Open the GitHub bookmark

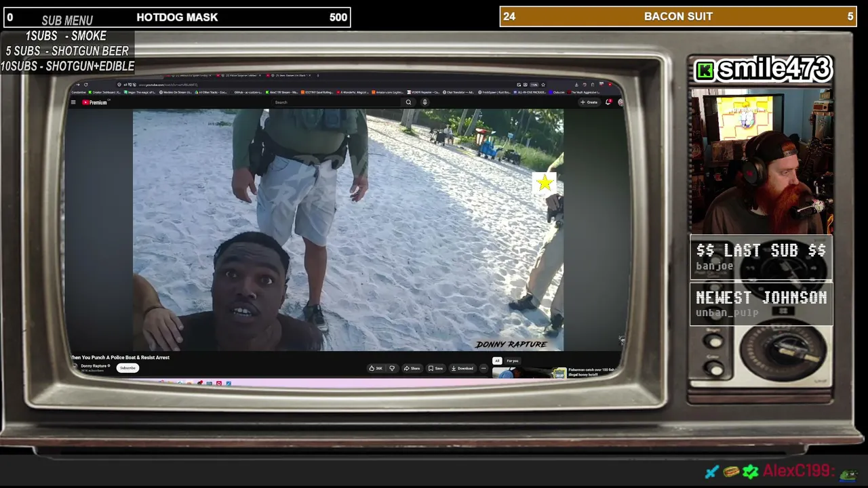(248, 92)
